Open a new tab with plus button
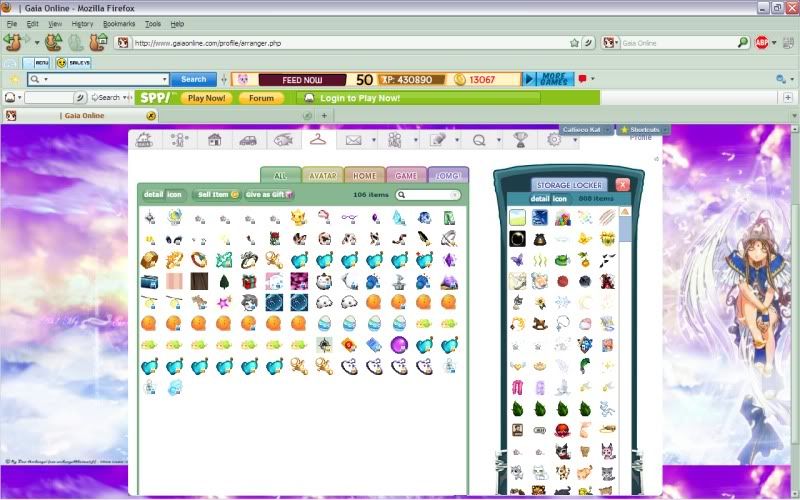800x500 pixels. click(324, 116)
